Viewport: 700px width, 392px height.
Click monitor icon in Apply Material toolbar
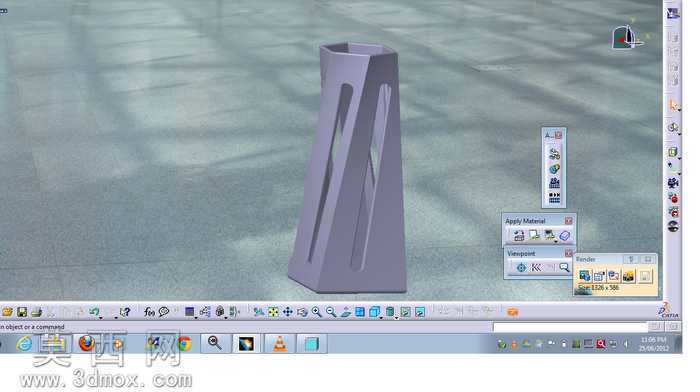tap(549, 235)
